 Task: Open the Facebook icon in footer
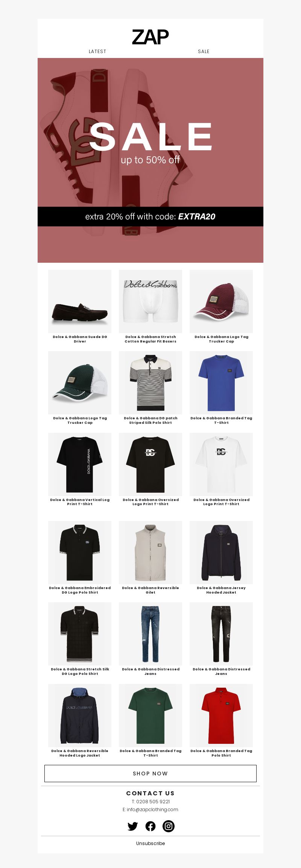pos(150,826)
